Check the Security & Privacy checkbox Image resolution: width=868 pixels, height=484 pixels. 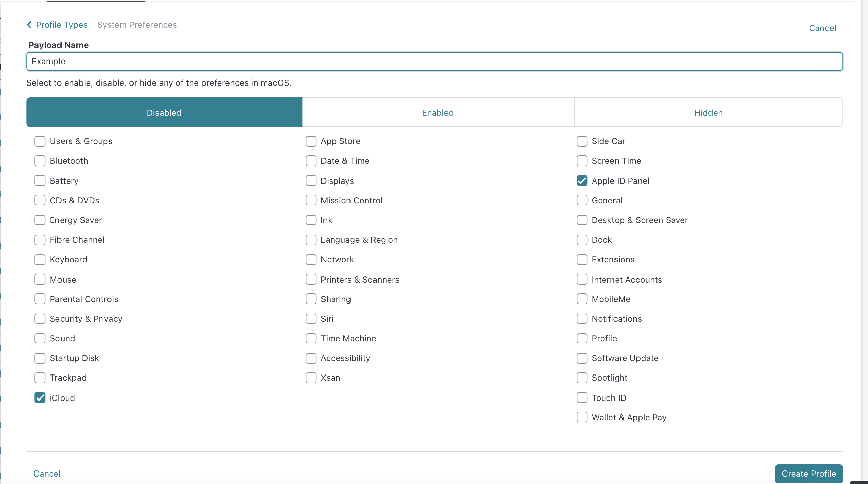coord(40,319)
